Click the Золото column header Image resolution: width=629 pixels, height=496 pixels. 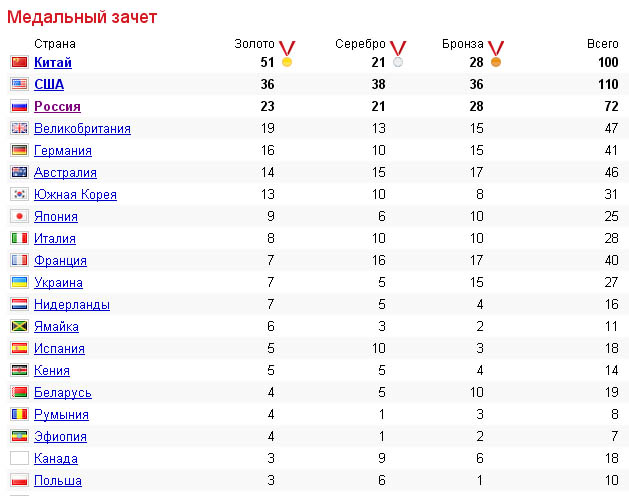coord(254,44)
